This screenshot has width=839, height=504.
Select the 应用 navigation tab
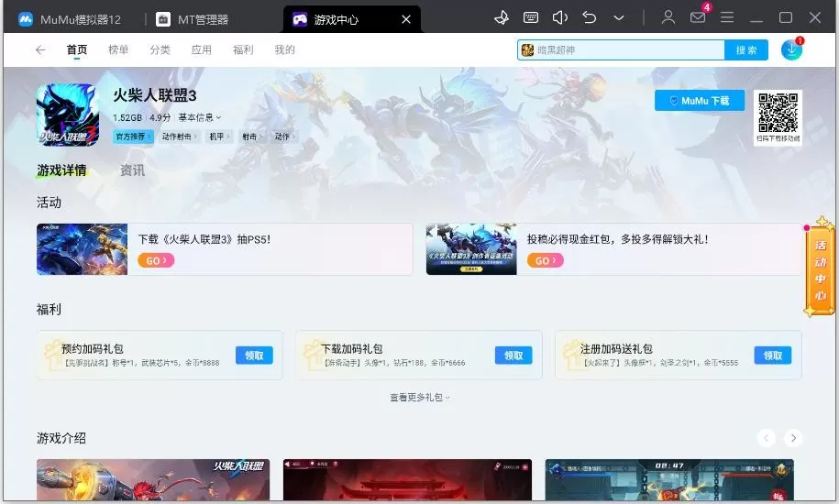[202, 49]
